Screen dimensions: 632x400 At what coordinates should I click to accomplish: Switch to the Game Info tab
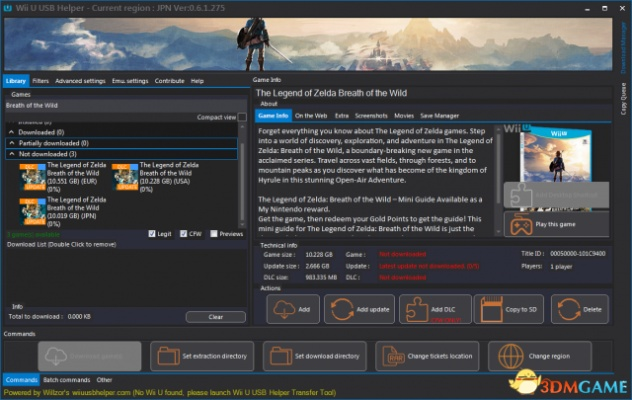click(273, 116)
